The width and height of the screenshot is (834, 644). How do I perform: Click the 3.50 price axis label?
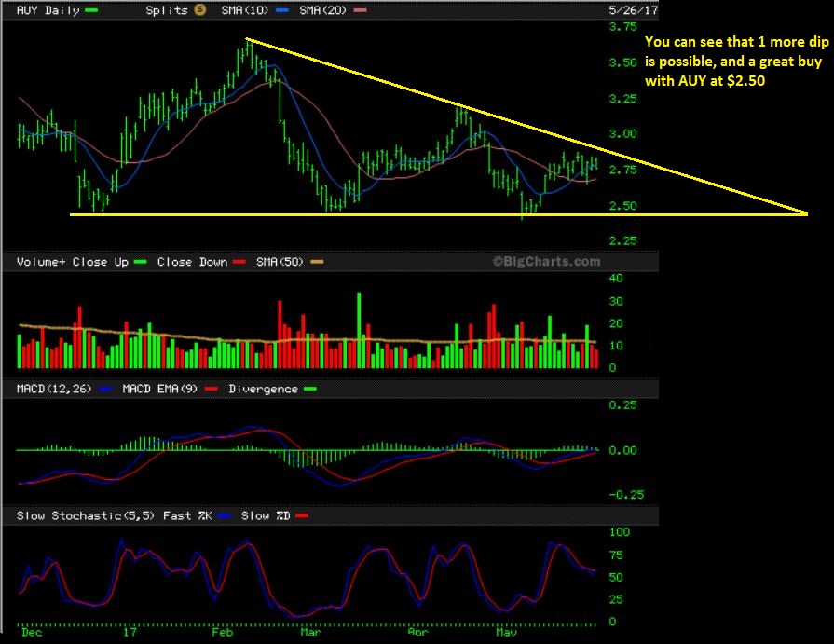pyautogui.click(x=622, y=62)
